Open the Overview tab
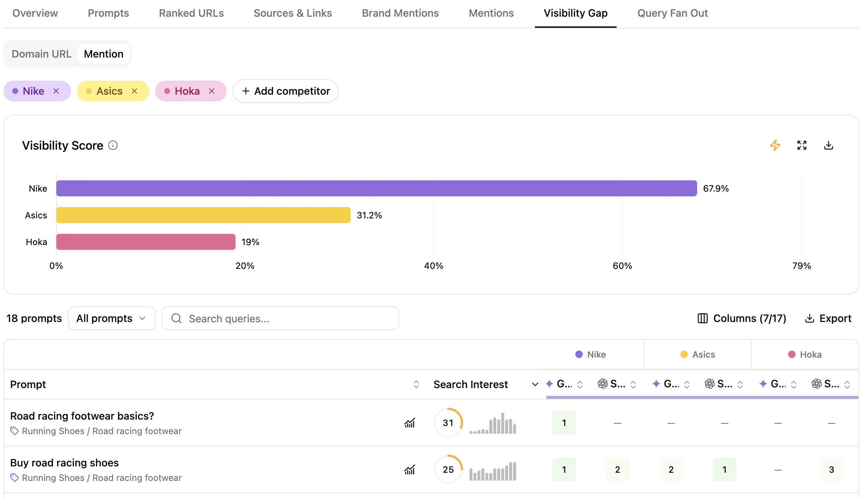The height and width of the screenshot is (498, 868). point(35,13)
